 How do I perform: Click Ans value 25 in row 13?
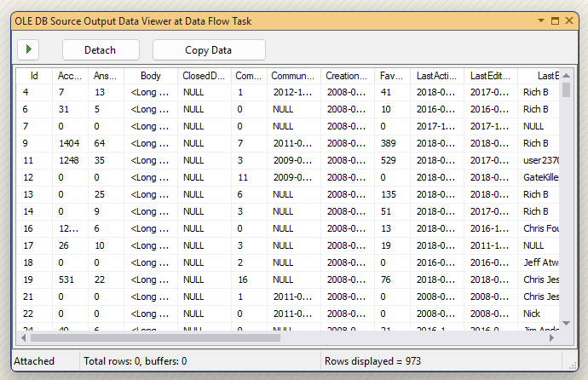pyautogui.click(x=106, y=194)
